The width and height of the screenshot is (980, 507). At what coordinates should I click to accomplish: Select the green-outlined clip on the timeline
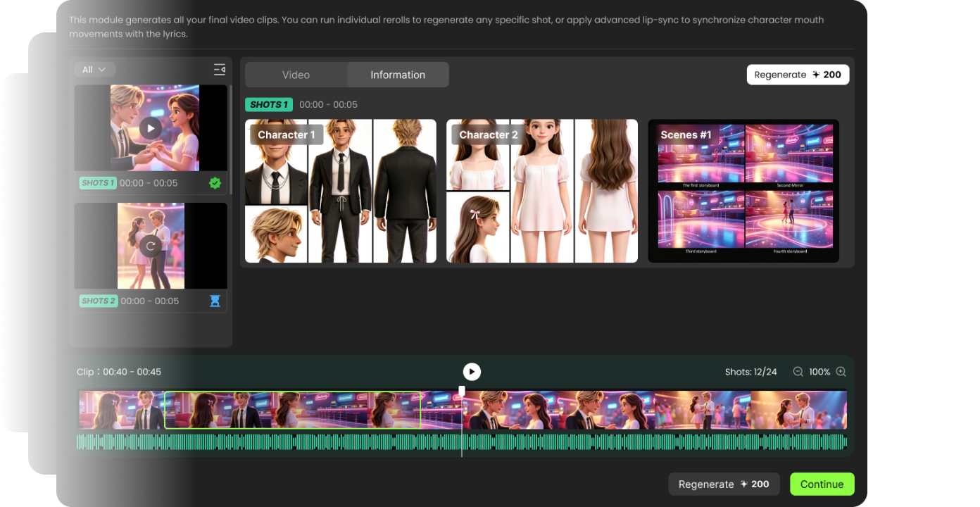pyautogui.click(x=292, y=410)
